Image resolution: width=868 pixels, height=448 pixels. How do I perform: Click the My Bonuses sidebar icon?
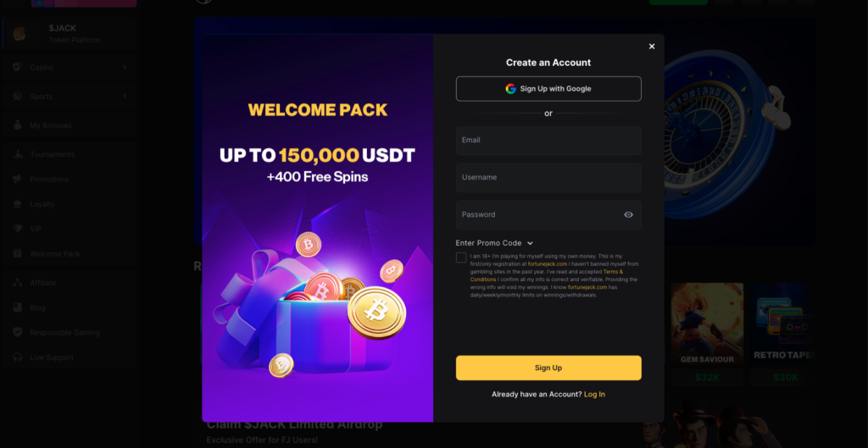[x=19, y=125]
